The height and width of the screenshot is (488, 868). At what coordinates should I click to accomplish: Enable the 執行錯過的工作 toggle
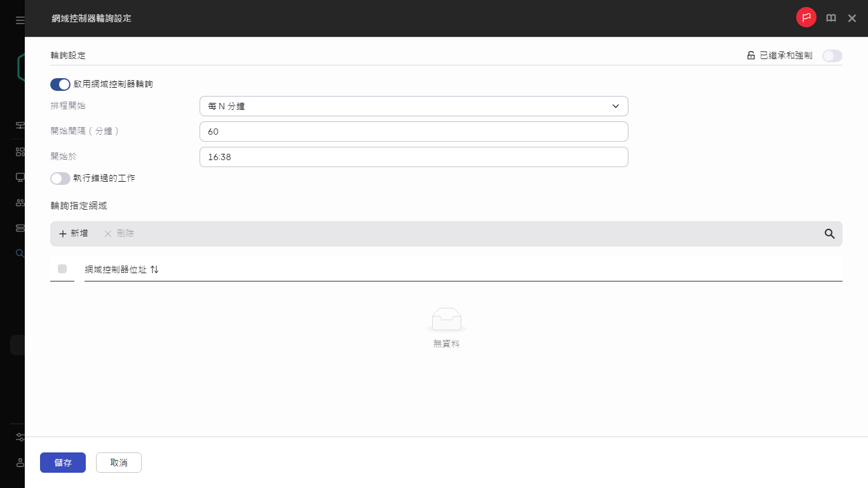tap(60, 179)
